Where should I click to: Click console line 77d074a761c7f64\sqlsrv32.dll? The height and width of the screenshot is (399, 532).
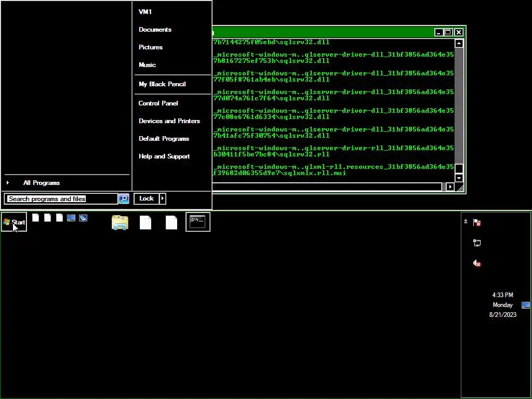271,98
